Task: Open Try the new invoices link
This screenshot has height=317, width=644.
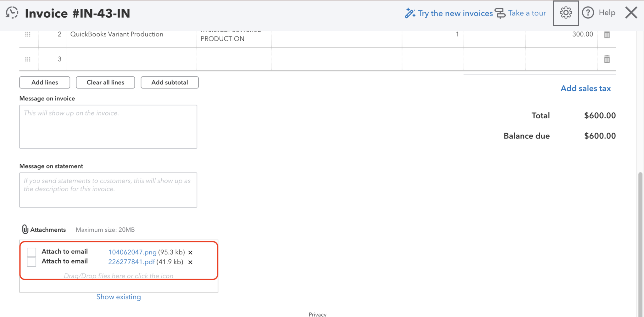Action: point(455,13)
